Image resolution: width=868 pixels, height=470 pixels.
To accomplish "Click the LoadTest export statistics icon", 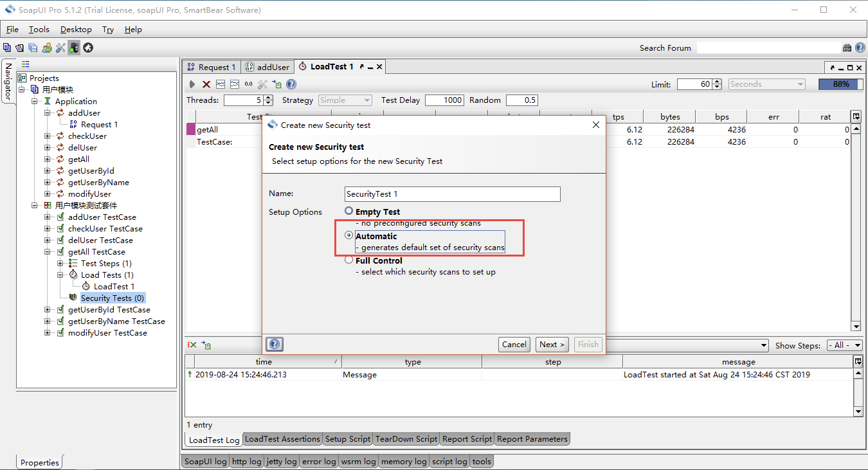I will [x=276, y=84].
